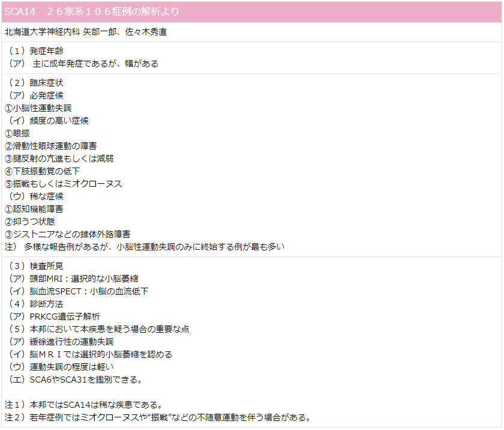
Task: Click the item '③ジストニアなどの錐体外路障害'
Action: [x=67, y=234]
